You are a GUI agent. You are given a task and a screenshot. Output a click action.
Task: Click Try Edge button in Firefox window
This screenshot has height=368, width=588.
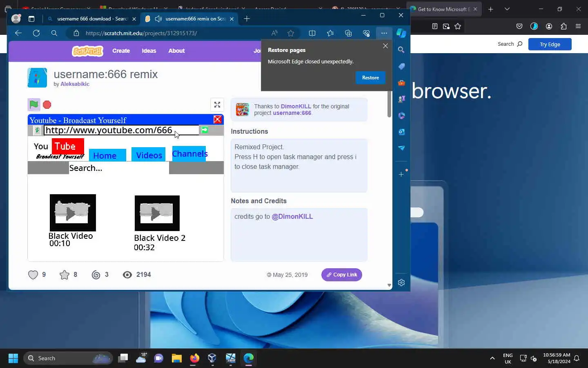point(550,44)
